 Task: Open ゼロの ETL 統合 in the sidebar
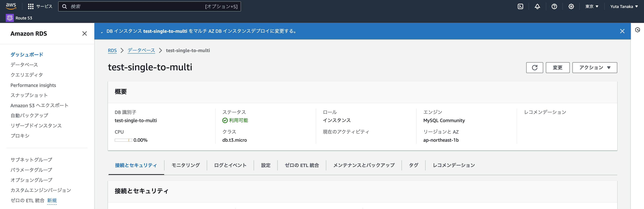click(27, 201)
